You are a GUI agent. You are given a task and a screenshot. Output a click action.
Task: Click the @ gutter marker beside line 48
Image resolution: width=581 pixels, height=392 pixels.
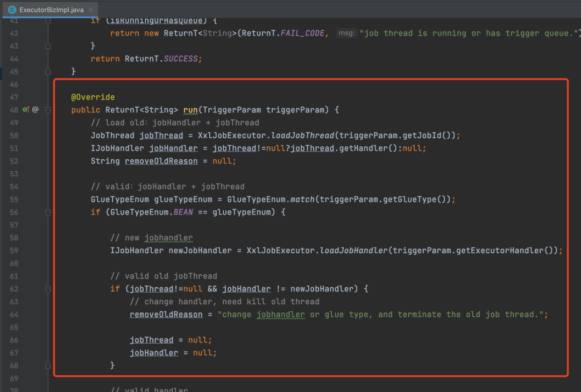tap(35, 110)
